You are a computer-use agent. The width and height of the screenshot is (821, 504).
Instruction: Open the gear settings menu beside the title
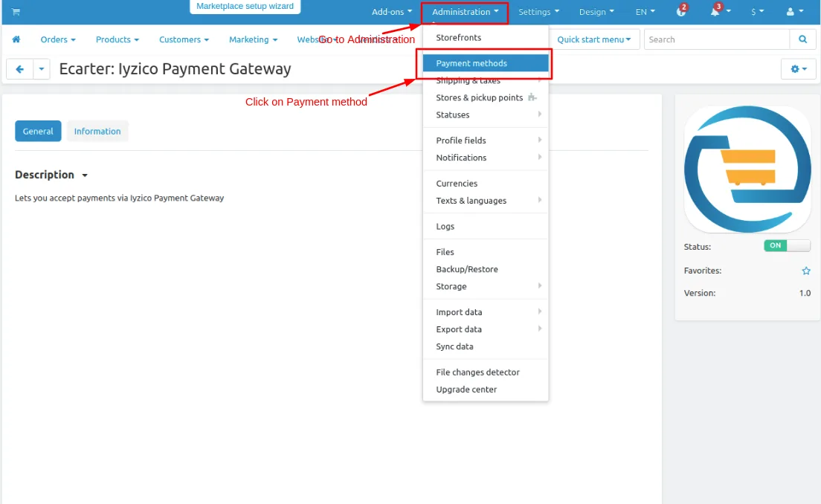click(x=799, y=69)
